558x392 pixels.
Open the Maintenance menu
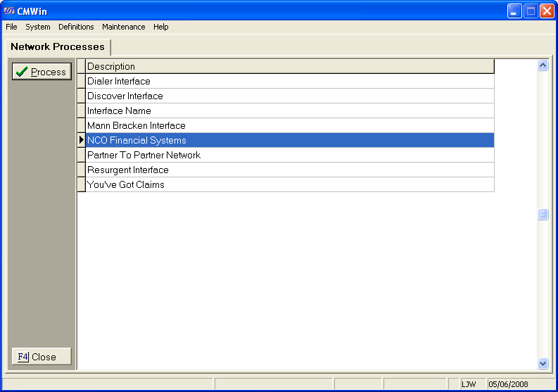coord(123,27)
